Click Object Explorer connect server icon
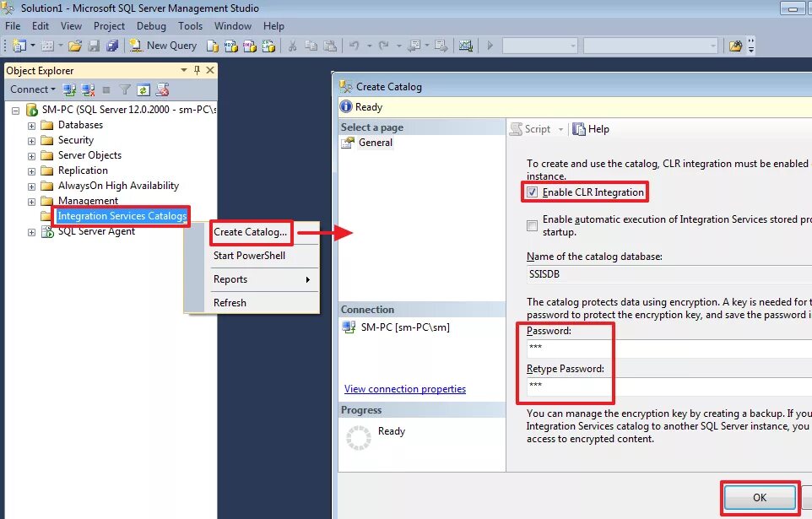The height and width of the screenshot is (519, 812). coord(69,89)
